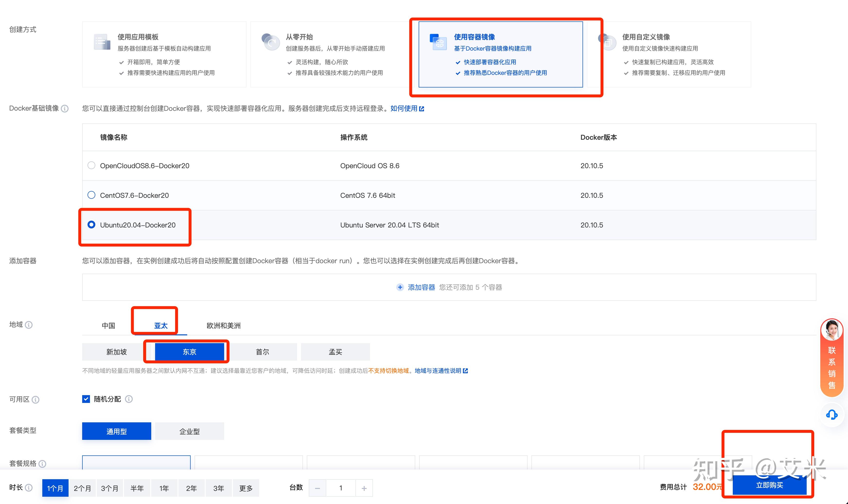
Task: Click the 使用自定义镜像 card icon
Action: (608, 42)
